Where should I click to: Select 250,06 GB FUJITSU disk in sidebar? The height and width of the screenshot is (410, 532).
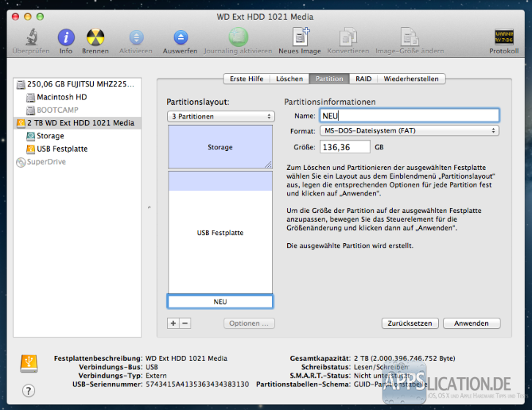[78, 84]
